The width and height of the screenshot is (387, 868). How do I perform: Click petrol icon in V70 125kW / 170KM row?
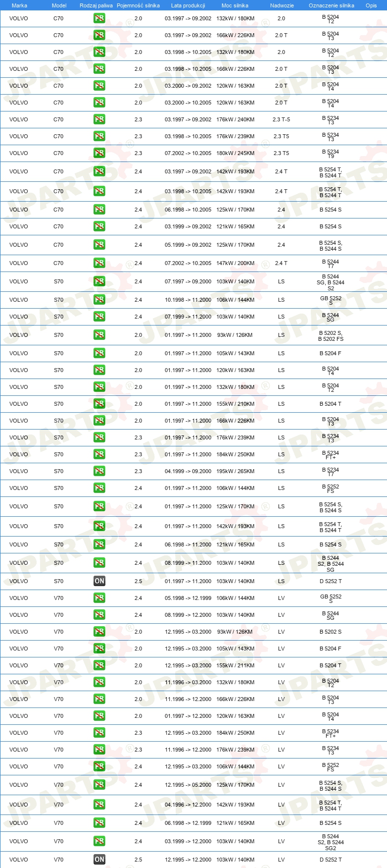pos(99,785)
